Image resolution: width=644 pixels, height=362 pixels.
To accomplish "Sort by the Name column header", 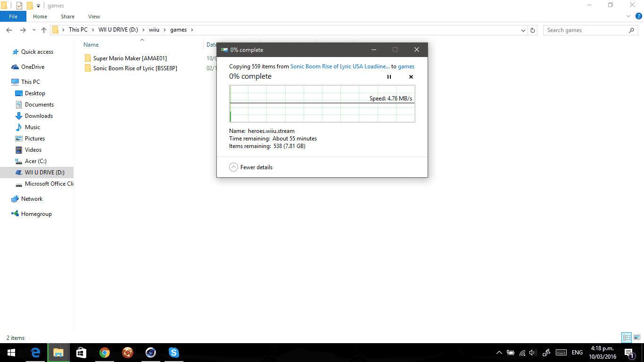I will (91, 45).
